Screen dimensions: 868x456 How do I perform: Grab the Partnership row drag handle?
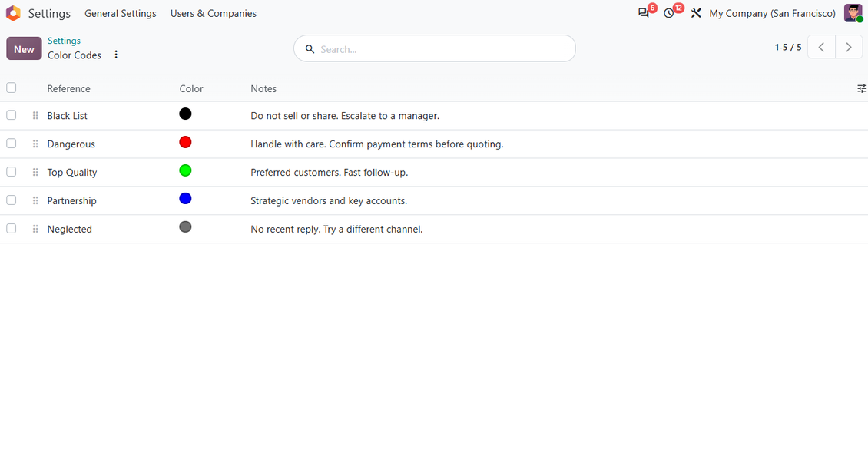click(x=35, y=200)
